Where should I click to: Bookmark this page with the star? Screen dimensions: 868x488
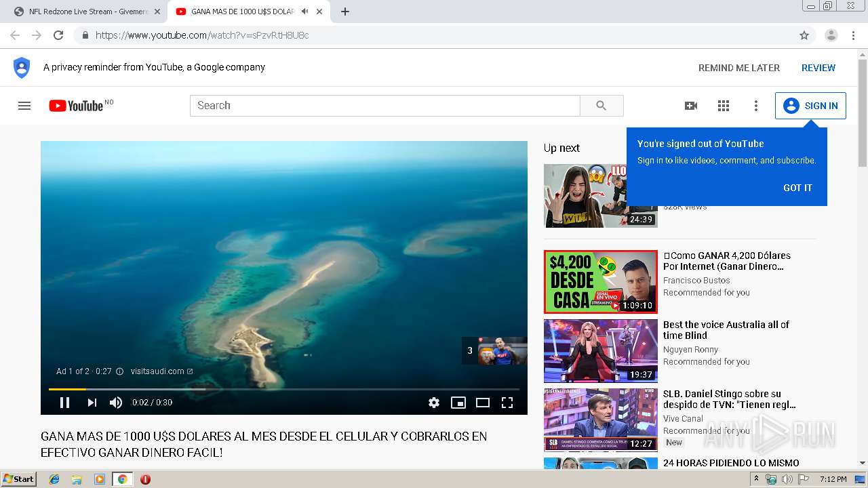804,35
